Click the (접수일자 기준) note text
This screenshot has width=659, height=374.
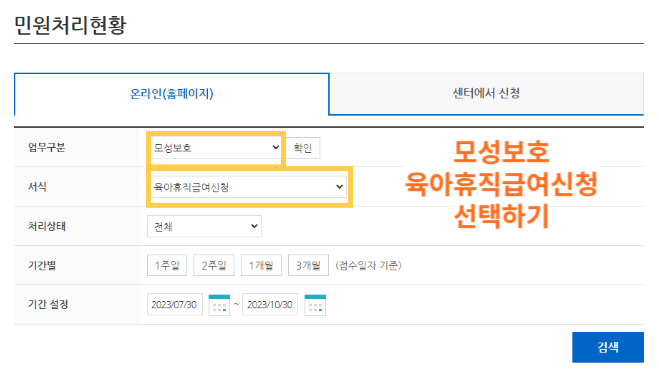(x=368, y=265)
